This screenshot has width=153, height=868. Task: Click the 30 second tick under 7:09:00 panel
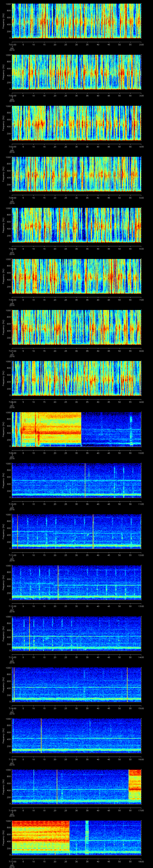(77, 453)
